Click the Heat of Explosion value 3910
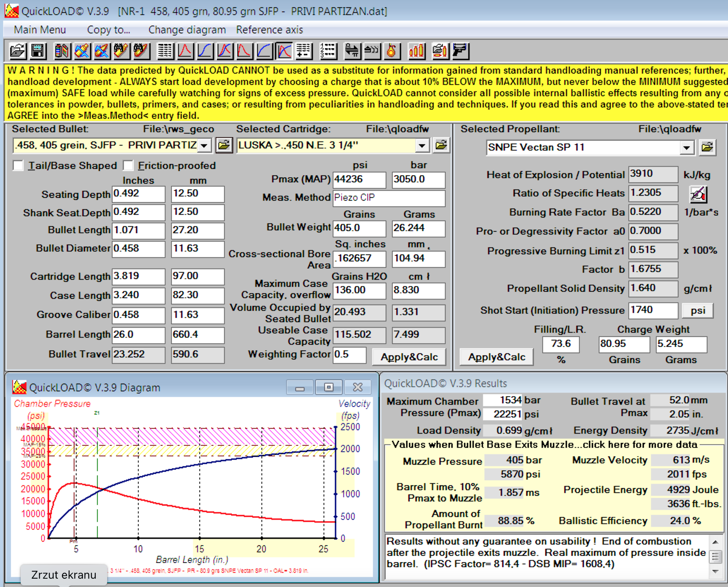This screenshot has width=728, height=587. [653, 174]
